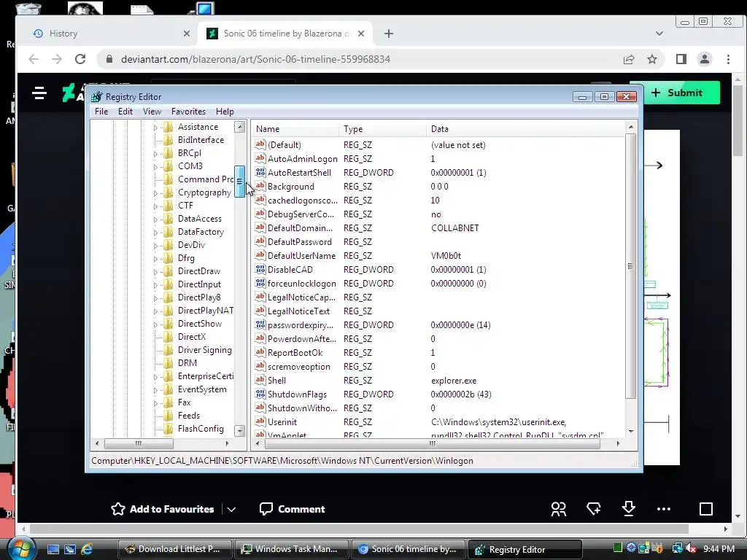Open the View menu in Registry Editor
The image size is (747, 560).
152,112
